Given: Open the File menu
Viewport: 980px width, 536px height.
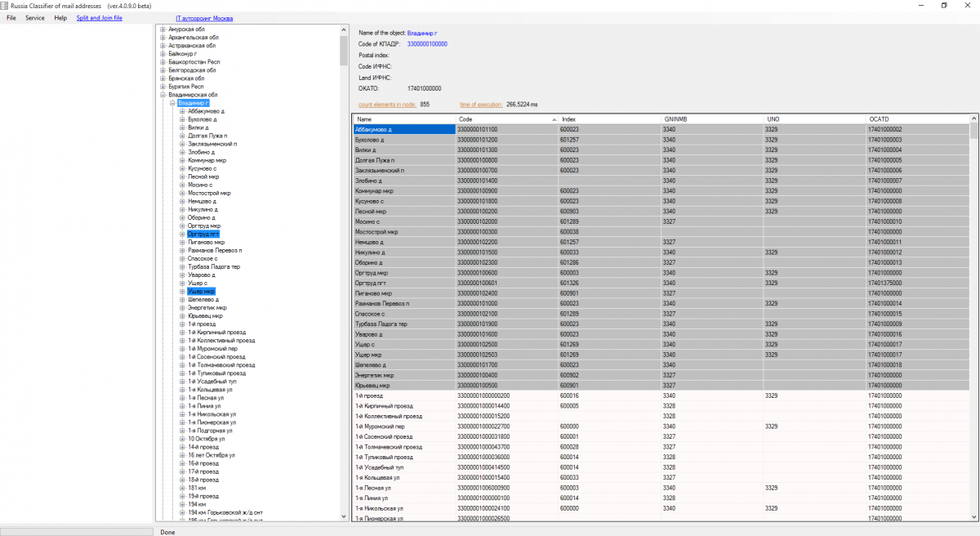Looking at the screenshot, I should (11, 17).
